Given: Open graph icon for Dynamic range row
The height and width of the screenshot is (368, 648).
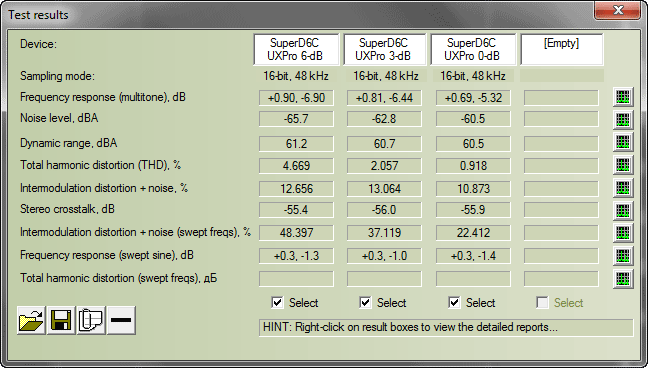Looking at the screenshot, I should point(623,143).
